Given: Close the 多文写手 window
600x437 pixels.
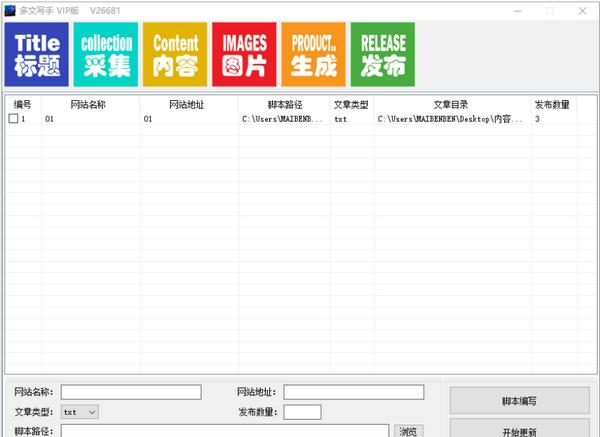Looking at the screenshot, I should 582,11.
